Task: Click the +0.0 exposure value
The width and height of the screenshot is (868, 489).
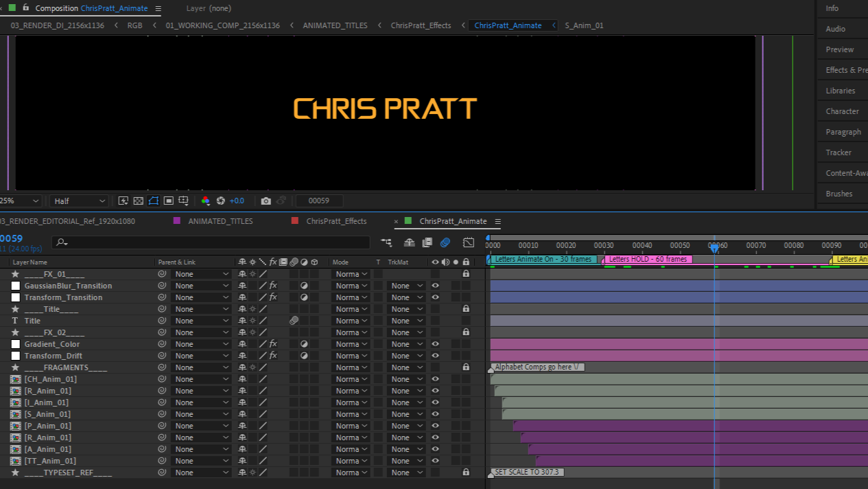Action: (x=237, y=201)
